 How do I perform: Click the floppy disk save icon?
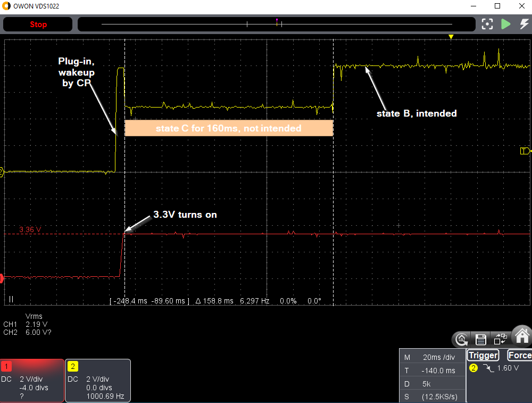click(x=481, y=339)
